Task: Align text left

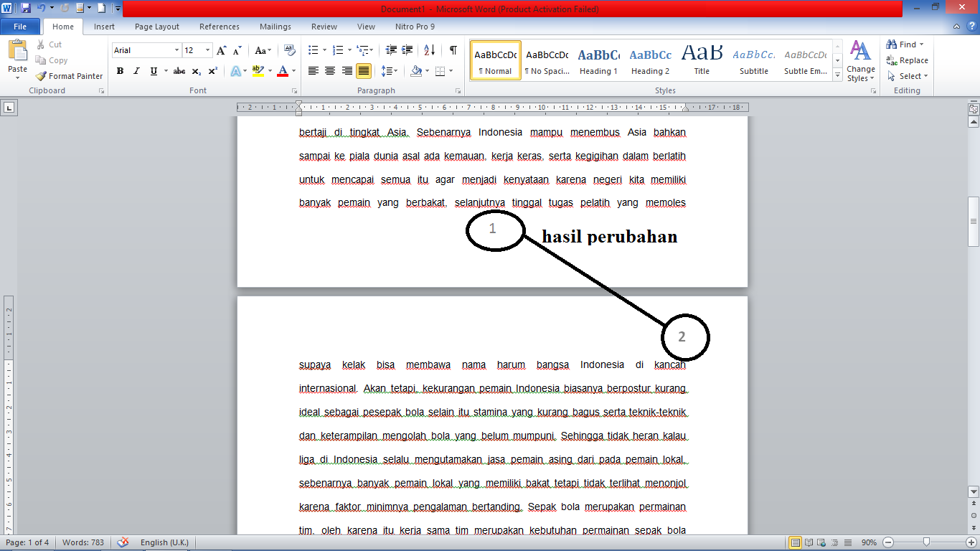Action: [x=313, y=71]
